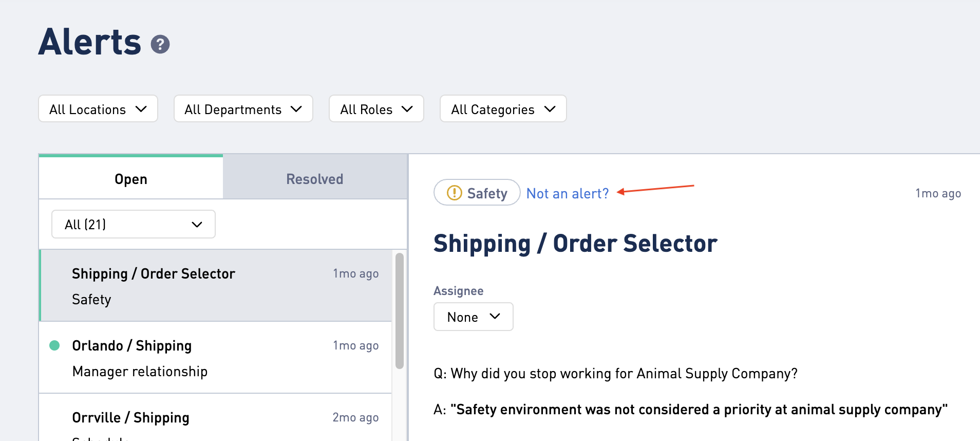The image size is (980, 441).
Task: Open the Orrville / Shipping alert
Action: click(216, 417)
